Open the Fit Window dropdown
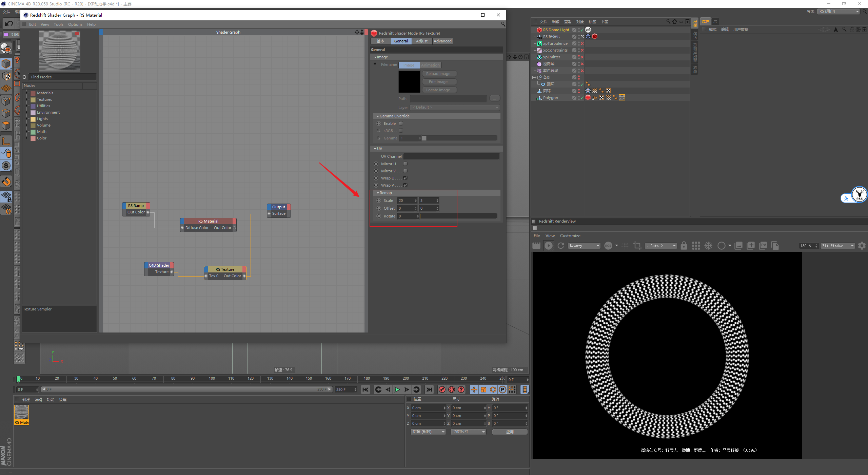Screen dimensions: 868x475 tap(837, 246)
